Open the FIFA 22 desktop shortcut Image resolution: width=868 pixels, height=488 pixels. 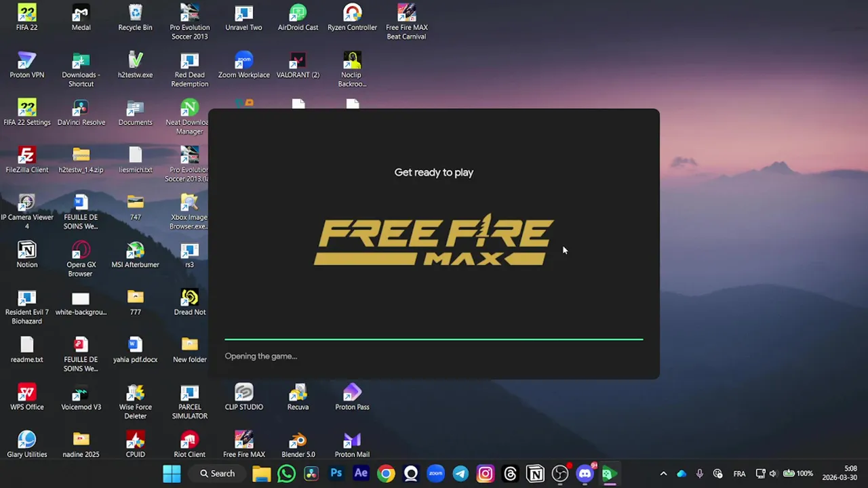pyautogui.click(x=27, y=18)
